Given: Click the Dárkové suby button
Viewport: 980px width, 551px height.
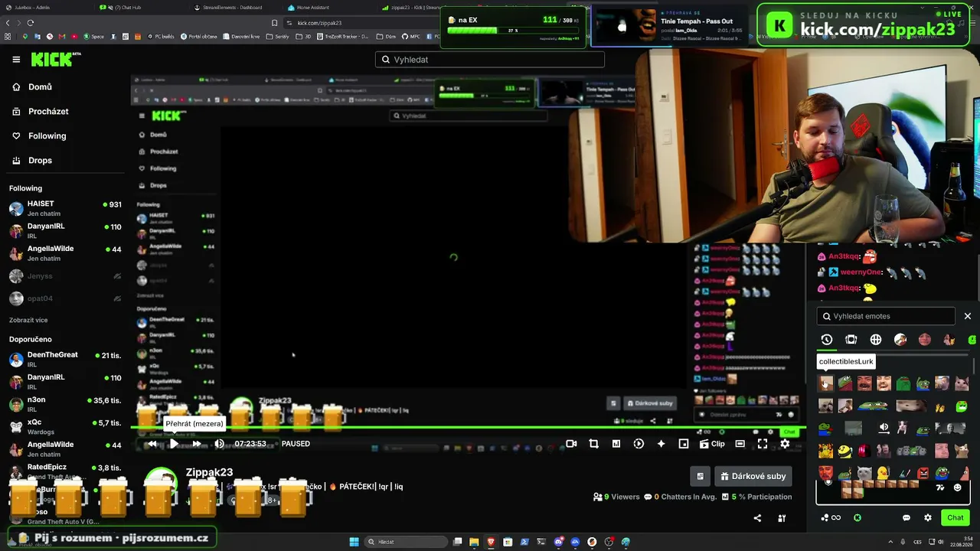Looking at the screenshot, I should (753, 476).
